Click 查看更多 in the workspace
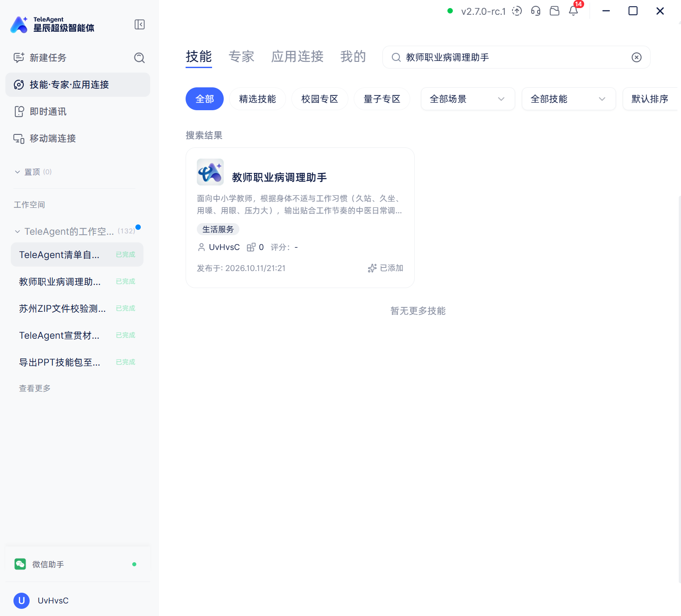Viewport: 681px width, 616px height. pyautogui.click(x=35, y=388)
